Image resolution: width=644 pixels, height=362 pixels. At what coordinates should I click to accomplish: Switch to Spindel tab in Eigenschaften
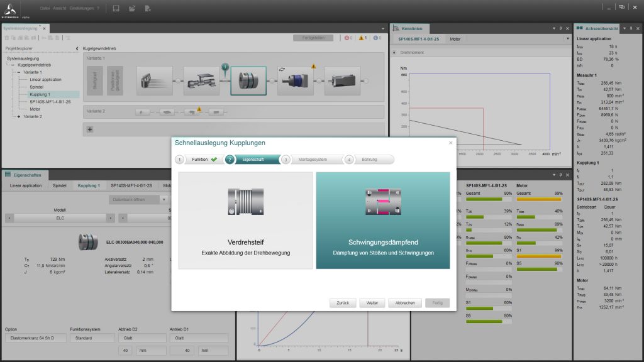[60, 186]
